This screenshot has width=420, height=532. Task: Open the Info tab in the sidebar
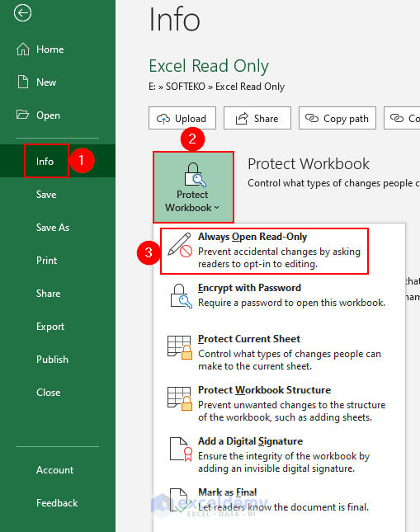58,161
